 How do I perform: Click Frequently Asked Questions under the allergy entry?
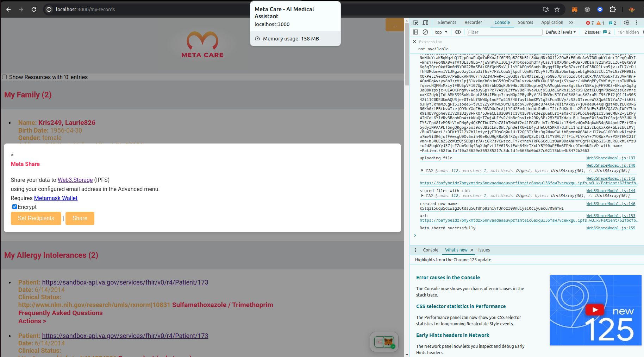[x=61, y=313]
